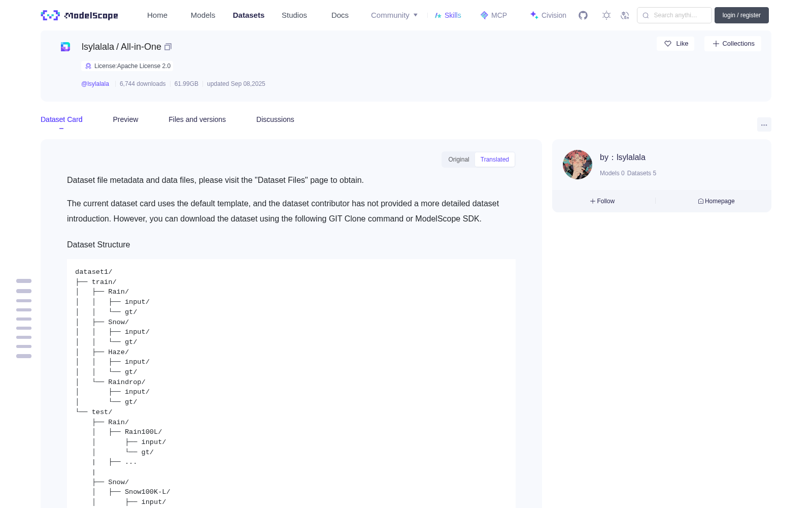The height and width of the screenshot is (508, 812).
Task: Click the lsylalala author avatar picture
Action: [x=578, y=165]
